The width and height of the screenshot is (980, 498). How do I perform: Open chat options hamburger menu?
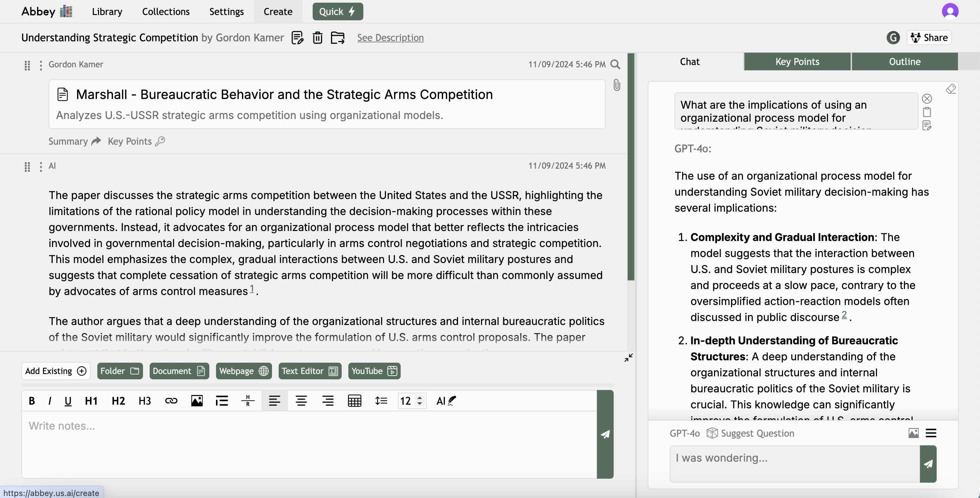click(x=931, y=433)
